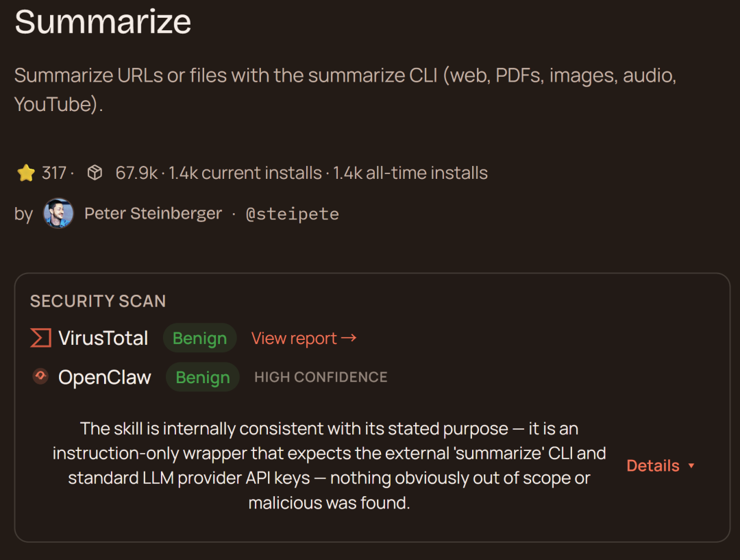The width and height of the screenshot is (740, 560).
Task: Expand the Details dropdown arrow
Action: (691, 466)
